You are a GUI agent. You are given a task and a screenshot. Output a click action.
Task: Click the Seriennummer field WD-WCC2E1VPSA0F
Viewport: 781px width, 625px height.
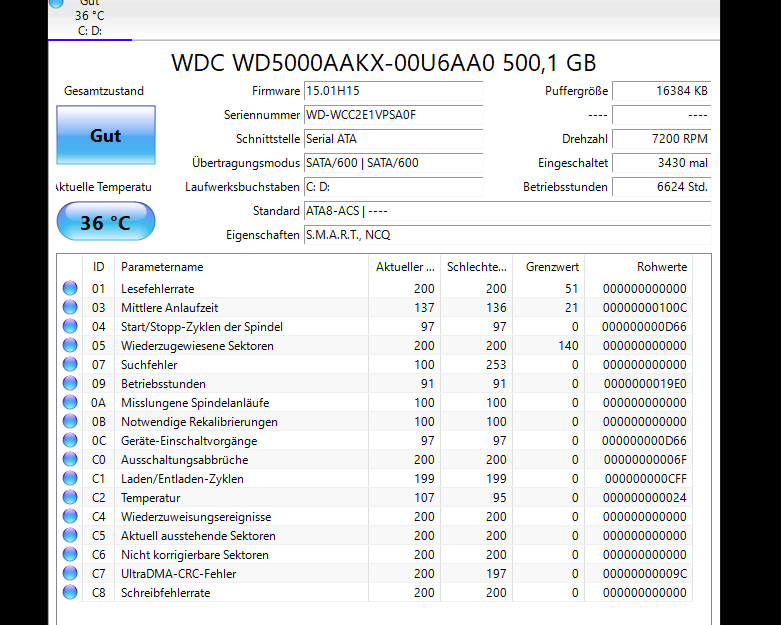393,115
